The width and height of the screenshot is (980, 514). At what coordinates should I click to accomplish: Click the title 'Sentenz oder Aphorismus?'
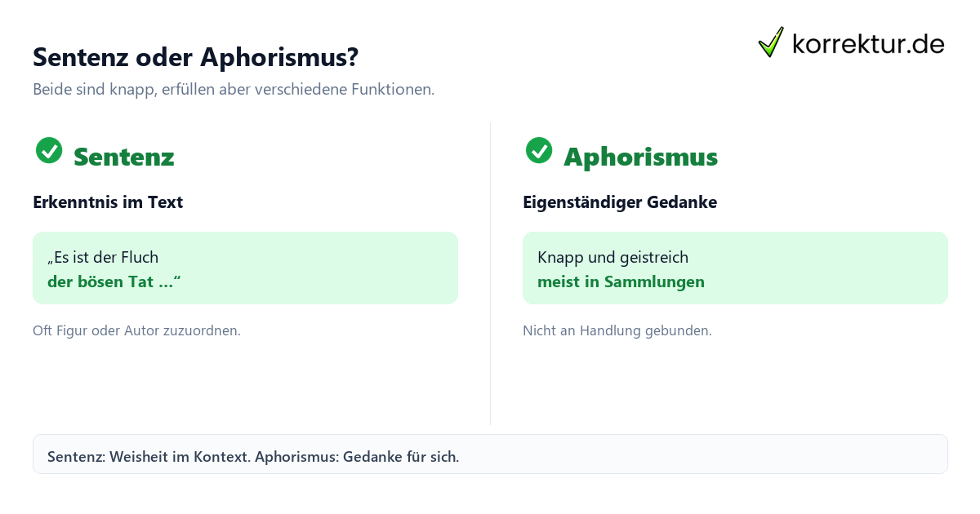[195, 58]
